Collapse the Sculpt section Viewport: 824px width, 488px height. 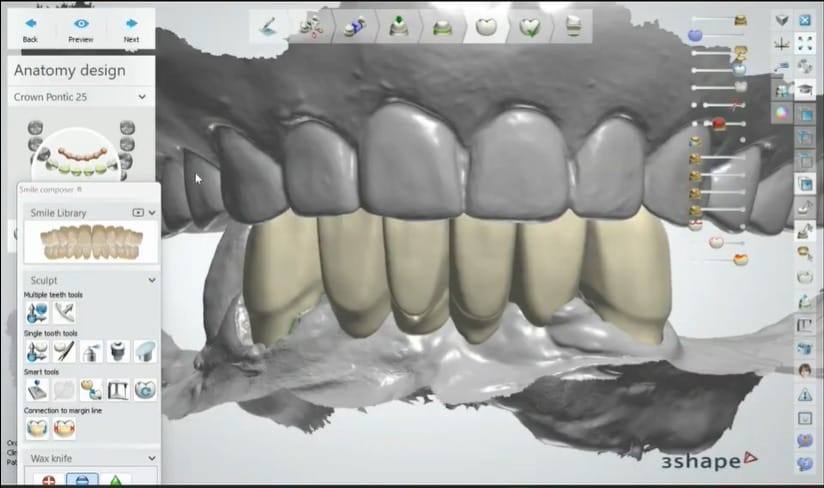click(152, 281)
